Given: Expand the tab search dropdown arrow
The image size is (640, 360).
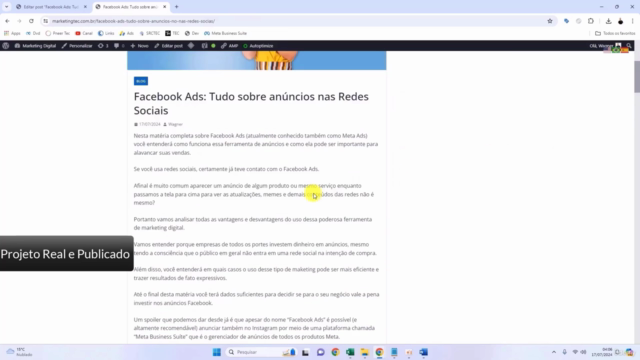Looking at the screenshot, I should 7,7.
